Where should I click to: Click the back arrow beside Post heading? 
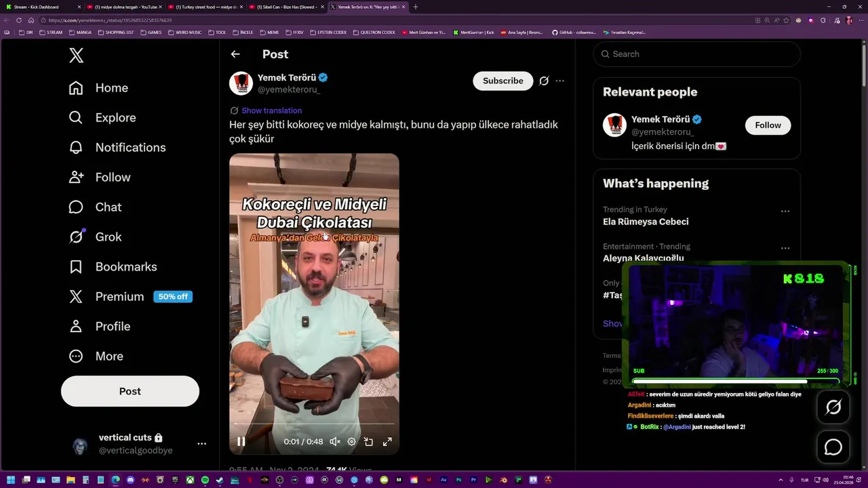235,54
